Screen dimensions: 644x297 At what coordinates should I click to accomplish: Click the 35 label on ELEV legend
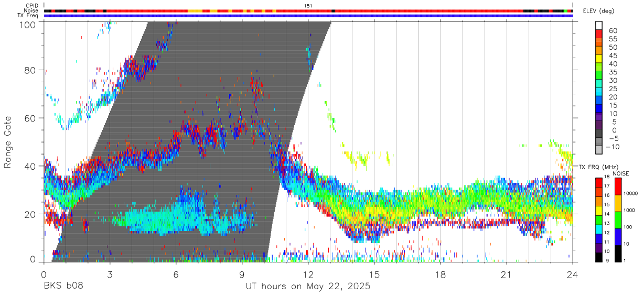point(613,72)
